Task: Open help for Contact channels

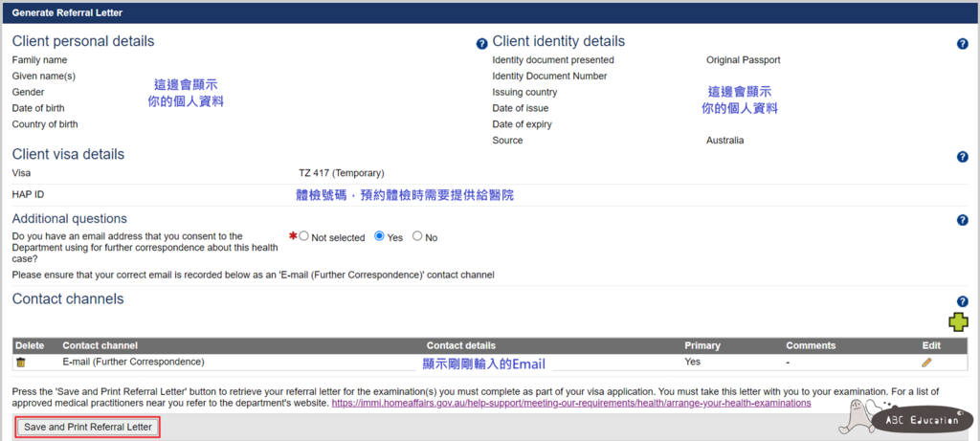Action: tap(963, 301)
